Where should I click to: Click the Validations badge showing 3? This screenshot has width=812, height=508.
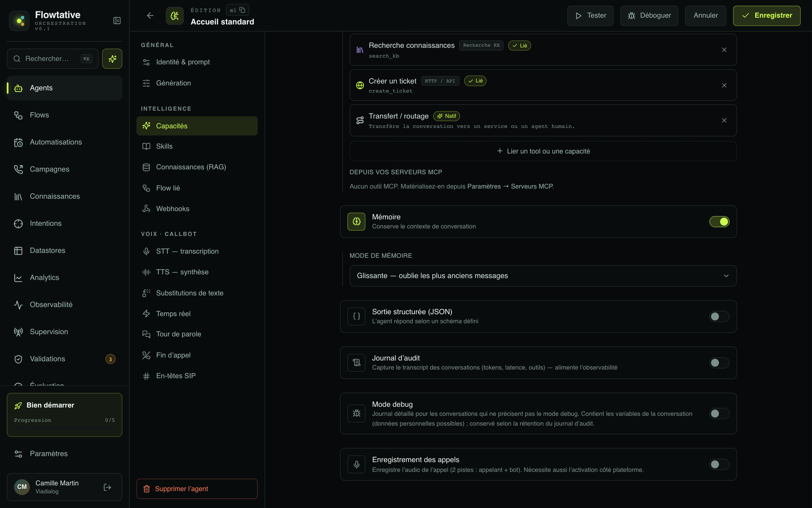[110, 359]
